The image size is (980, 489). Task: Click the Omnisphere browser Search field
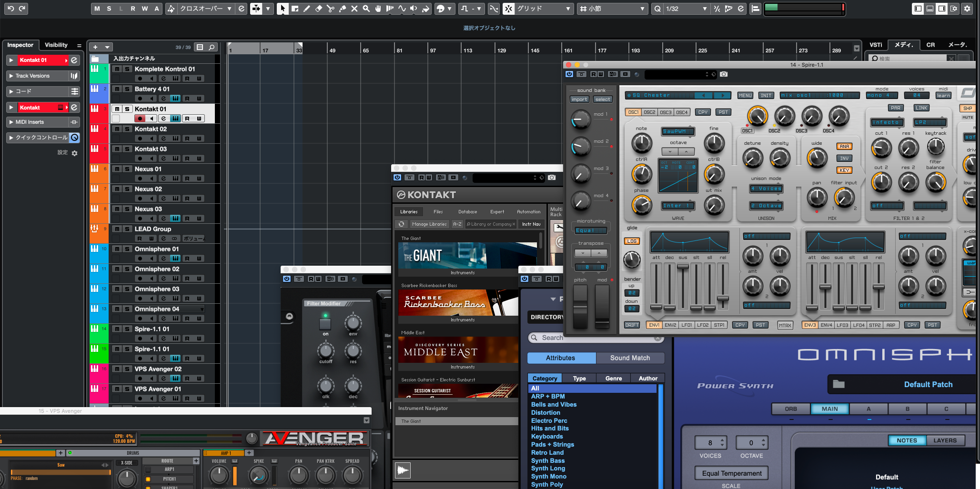click(596, 338)
